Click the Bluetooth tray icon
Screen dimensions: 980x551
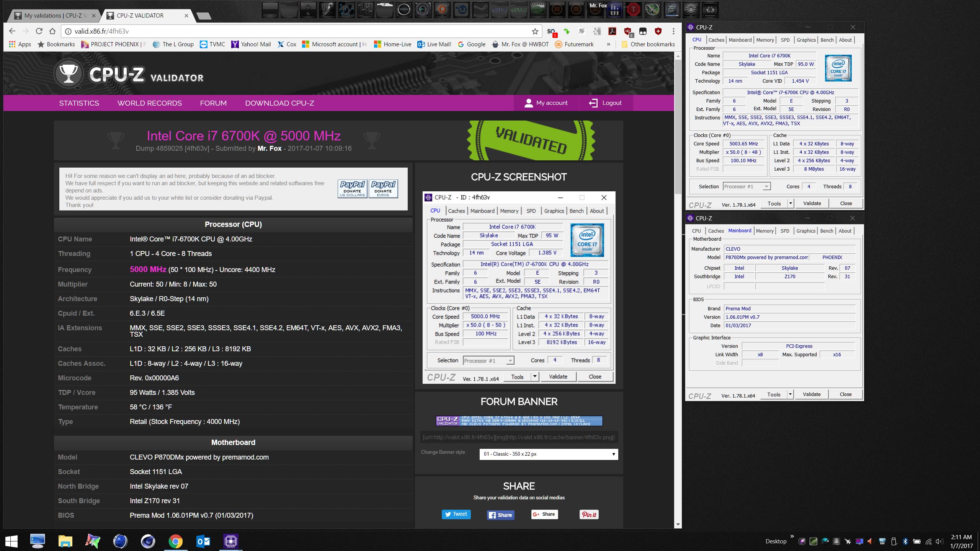point(905,541)
